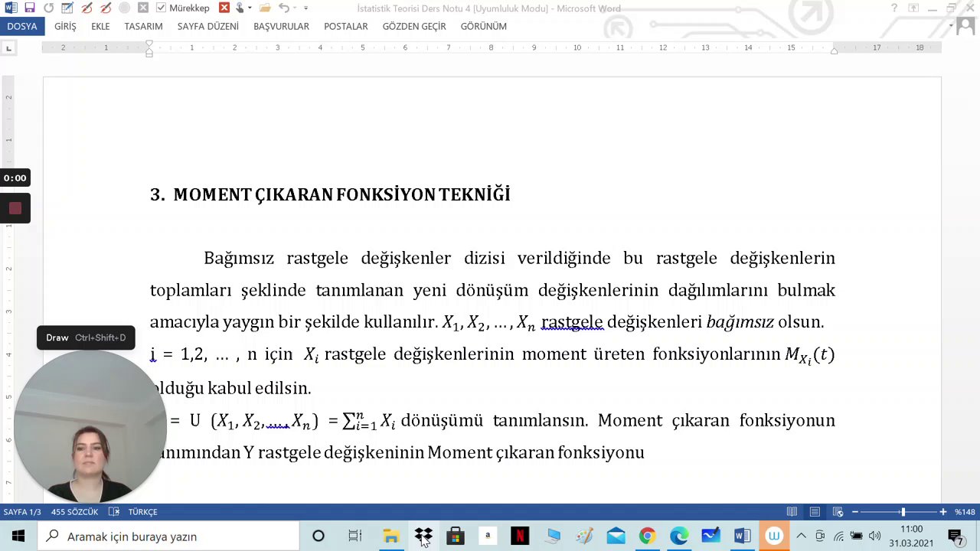Image resolution: width=980 pixels, height=551 pixels.
Task: Stop recording with the red square button
Action: (15, 208)
